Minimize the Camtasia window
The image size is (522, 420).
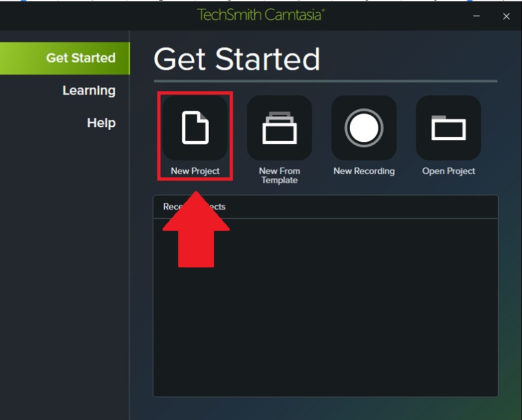coord(476,16)
